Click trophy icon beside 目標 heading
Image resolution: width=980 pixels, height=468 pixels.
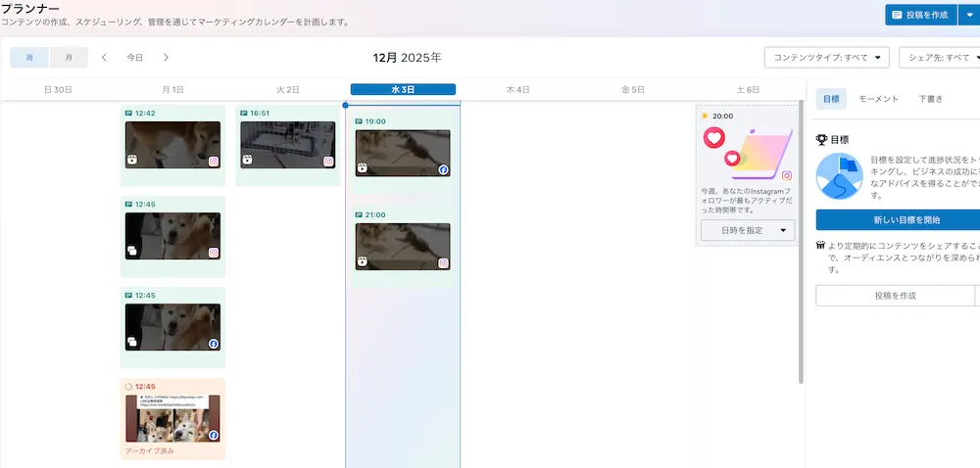822,140
